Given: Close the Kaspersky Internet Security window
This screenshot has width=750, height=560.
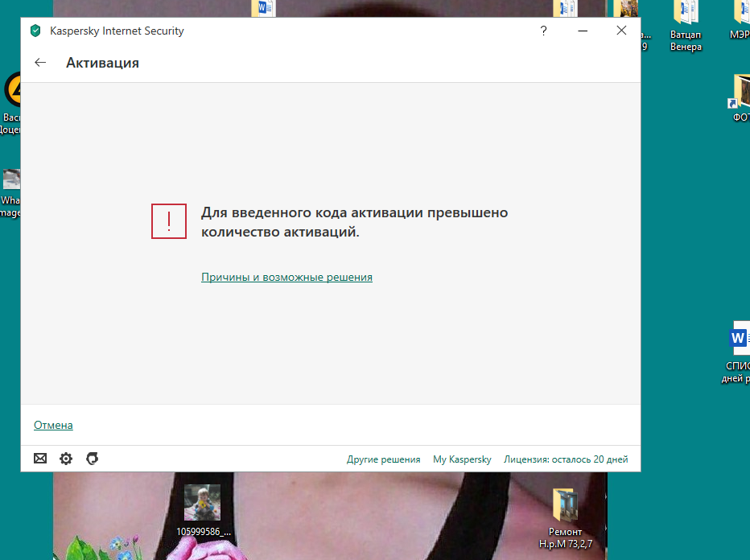Looking at the screenshot, I should click(x=621, y=31).
